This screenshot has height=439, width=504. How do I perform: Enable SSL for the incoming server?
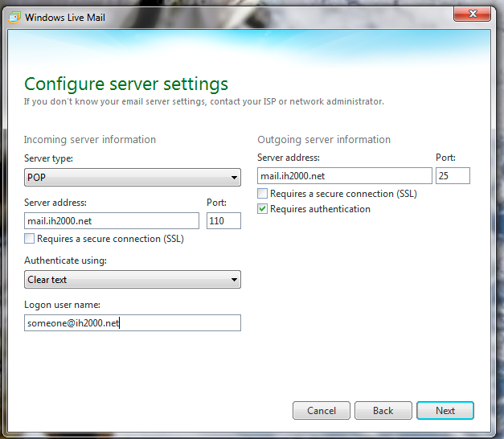(x=30, y=239)
